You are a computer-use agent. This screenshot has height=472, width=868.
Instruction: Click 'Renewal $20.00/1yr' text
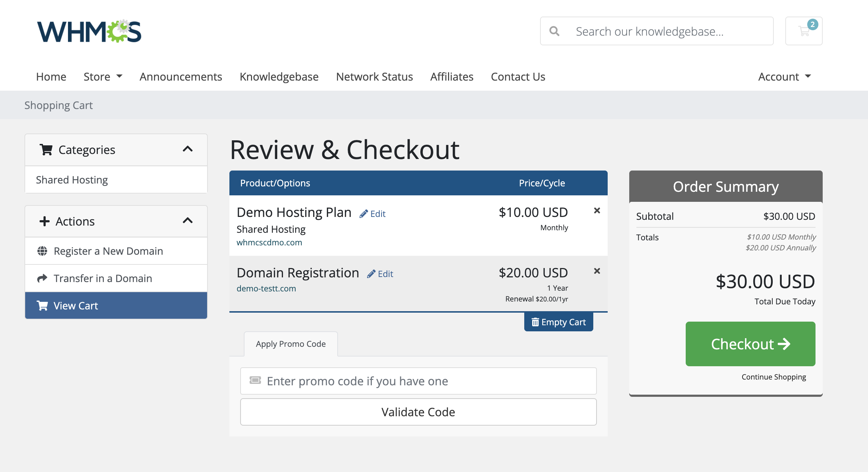536,299
